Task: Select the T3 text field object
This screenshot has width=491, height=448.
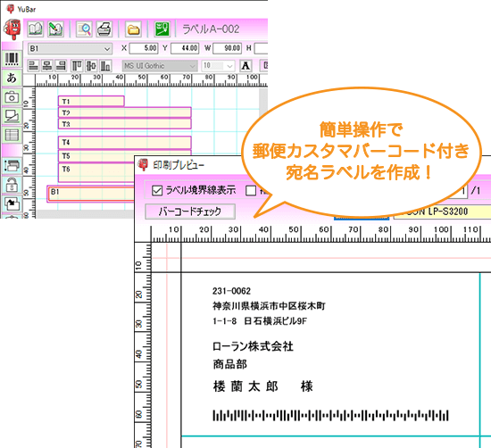Action: 125,124
